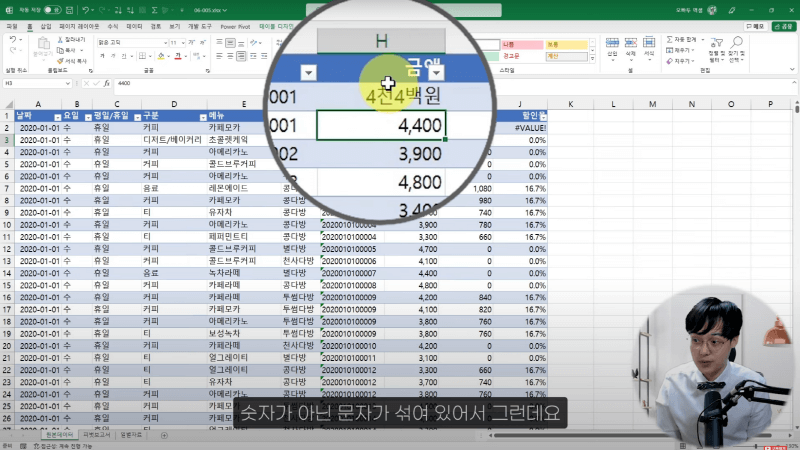Select the 보통 (Neutral) cell style

coord(566,45)
